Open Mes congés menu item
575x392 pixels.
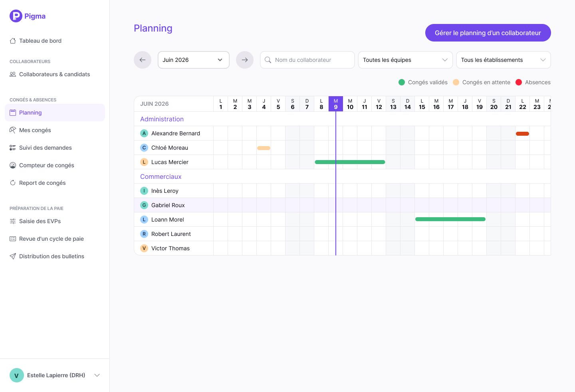(55, 130)
